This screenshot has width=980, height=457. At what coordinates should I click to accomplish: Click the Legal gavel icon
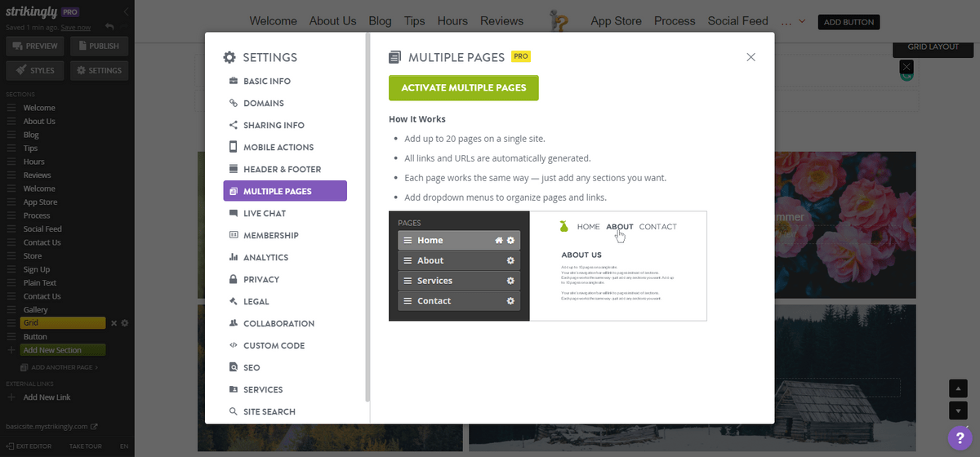click(234, 301)
